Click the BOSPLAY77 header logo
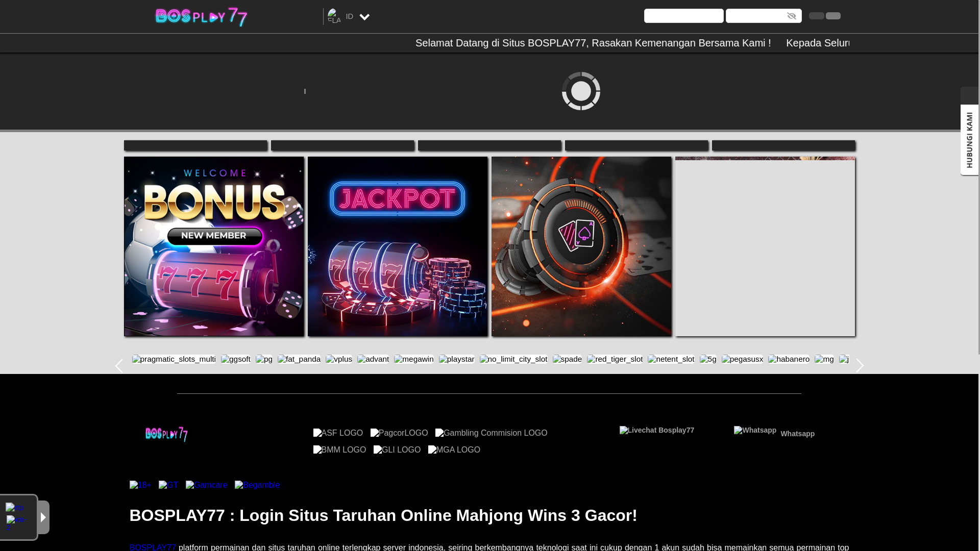Viewport: 980px width, 551px height. (x=201, y=17)
